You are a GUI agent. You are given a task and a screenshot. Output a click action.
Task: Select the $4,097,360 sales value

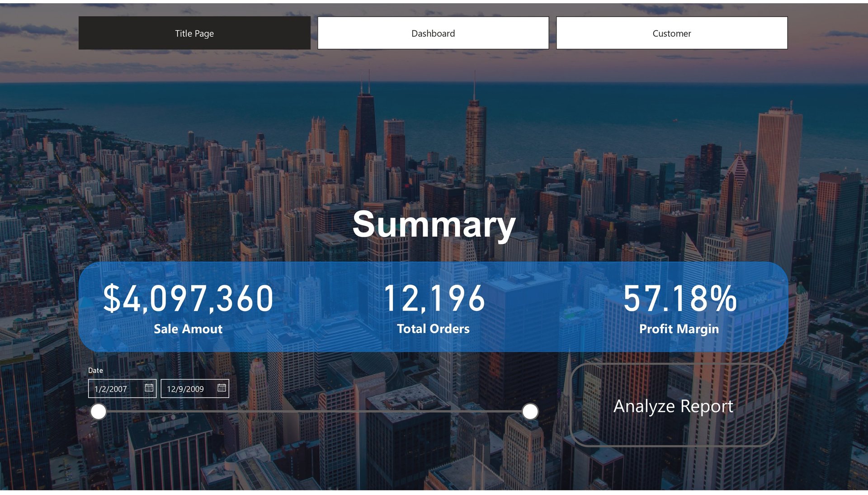188,299
